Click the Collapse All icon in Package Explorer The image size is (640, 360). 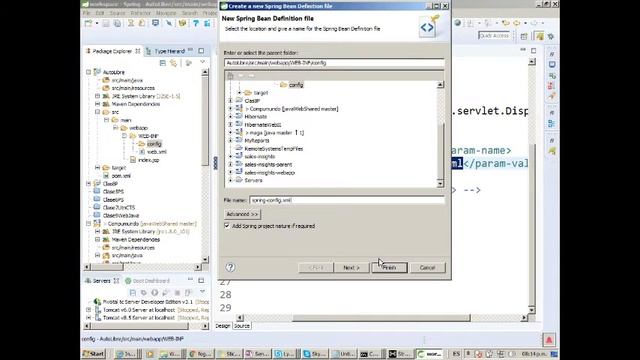[x=162, y=63]
